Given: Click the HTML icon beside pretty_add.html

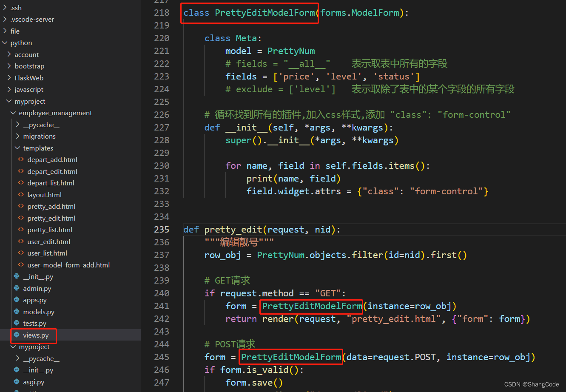Looking at the screenshot, I should 21,207.
